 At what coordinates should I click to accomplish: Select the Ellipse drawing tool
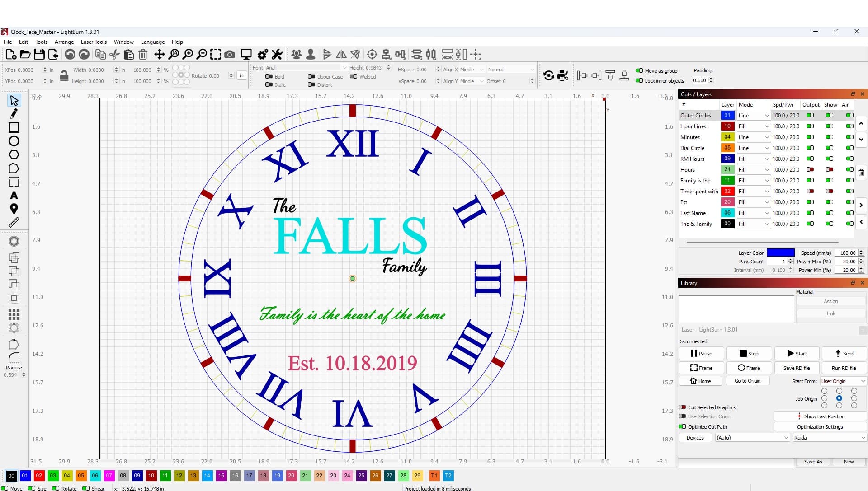point(14,141)
